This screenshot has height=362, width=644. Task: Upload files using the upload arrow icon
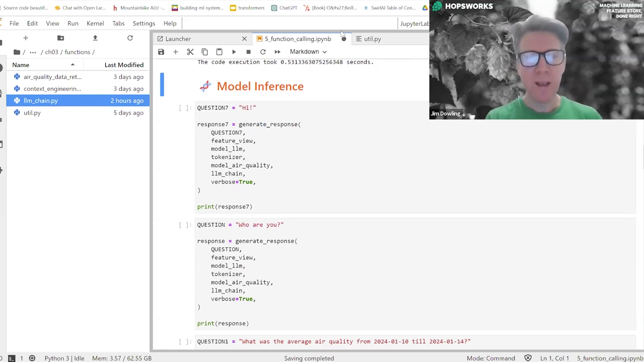point(95,38)
